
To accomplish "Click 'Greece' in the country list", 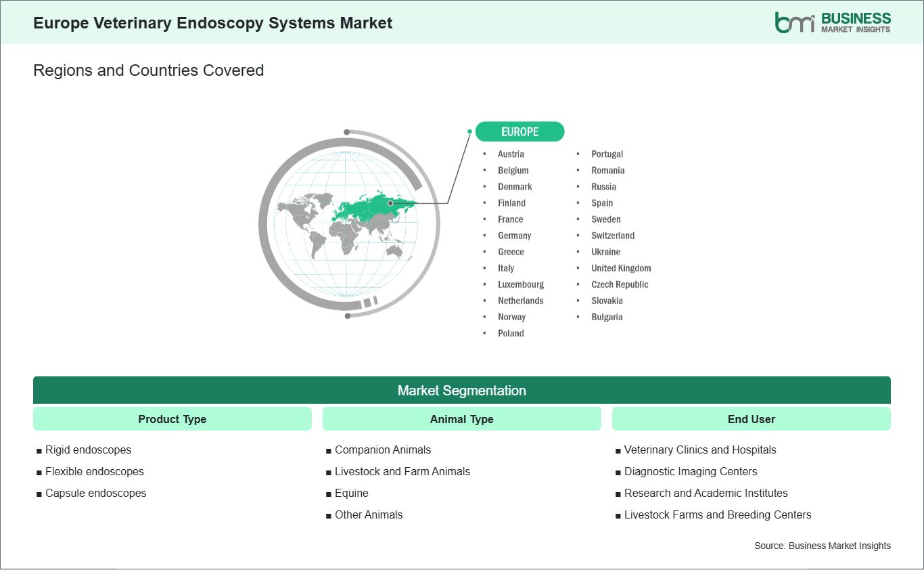I will point(511,252).
